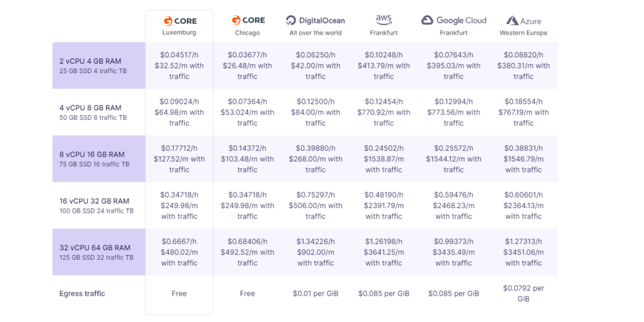The height and width of the screenshot is (322, 644).
Task: Click the Azure logo
Action: click(524, 21)
